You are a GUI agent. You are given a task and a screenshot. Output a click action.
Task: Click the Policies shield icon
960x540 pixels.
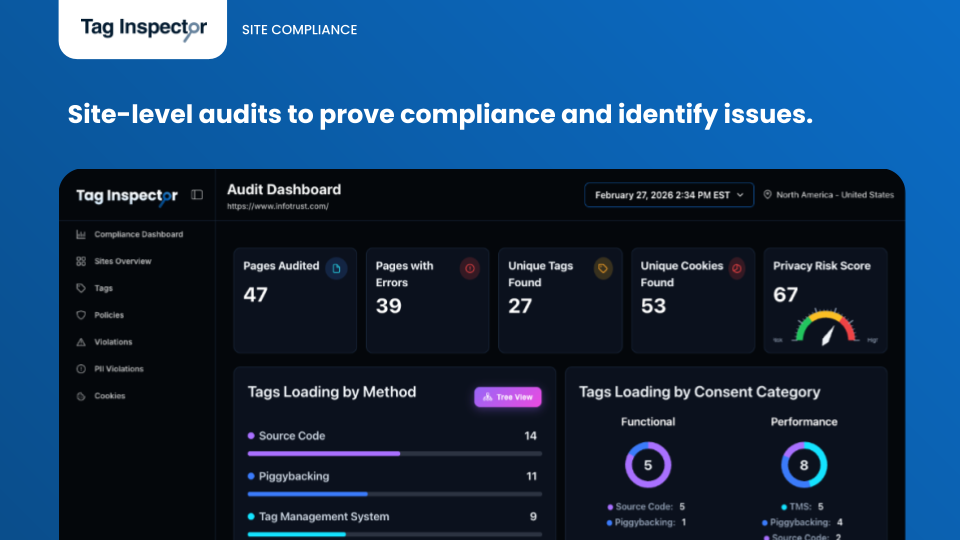pos(81,315)
